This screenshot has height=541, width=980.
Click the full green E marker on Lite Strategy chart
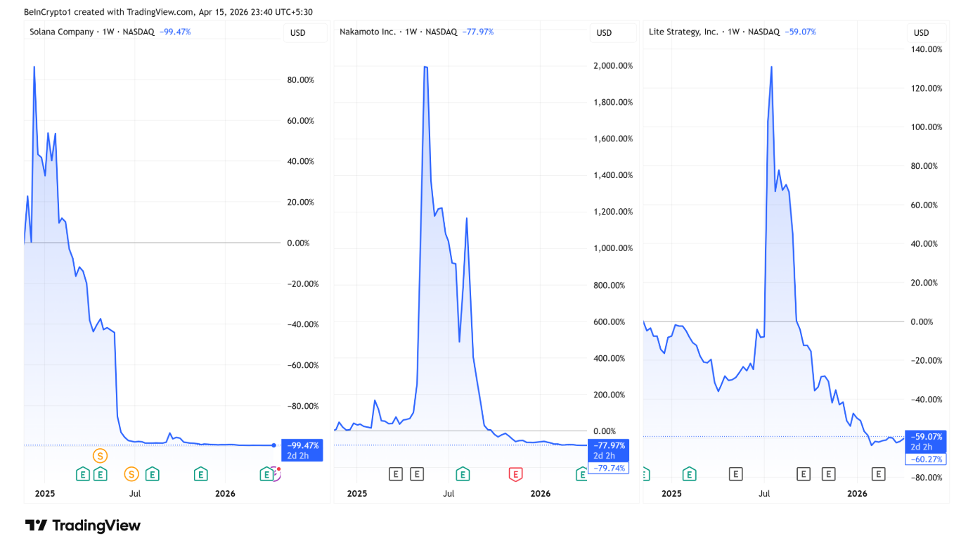click(x=689, y=474)
